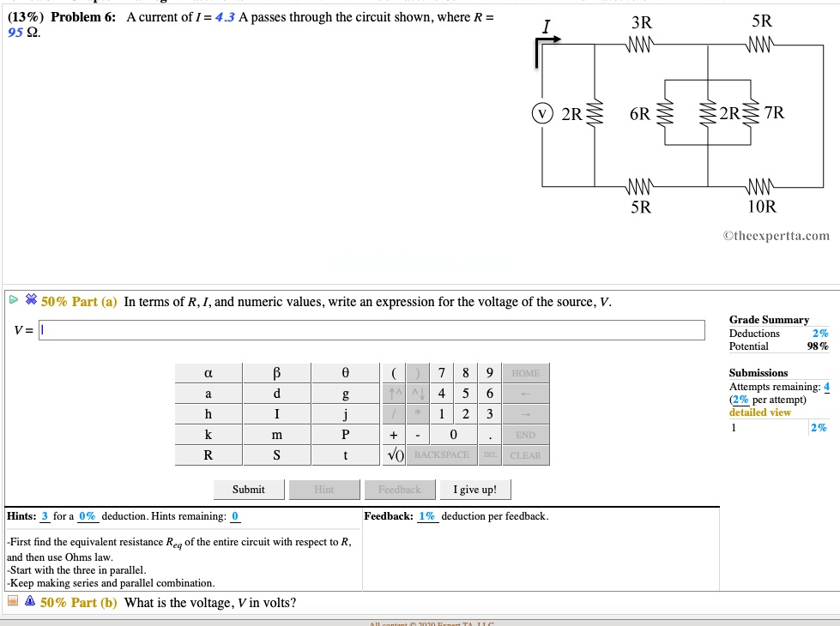Click the attempts remaining 4 link
The image size is (840, 626).
coord(826,387)
